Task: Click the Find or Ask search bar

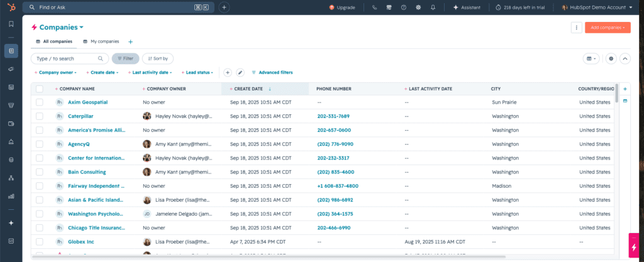Action: [x=118, y=8]
